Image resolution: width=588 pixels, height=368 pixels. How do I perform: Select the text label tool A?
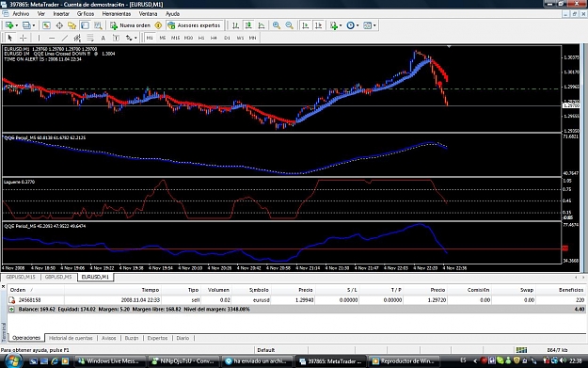pos(103,38)
